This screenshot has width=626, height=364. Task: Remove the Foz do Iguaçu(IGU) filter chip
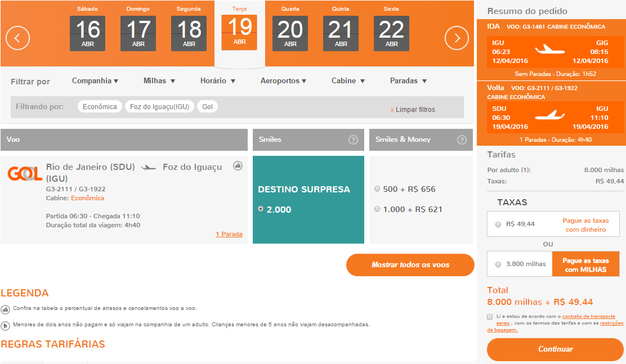[160, 106]
